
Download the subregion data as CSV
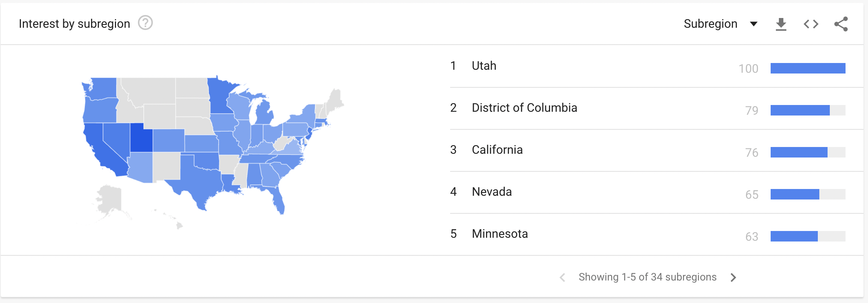pos(781,24)
